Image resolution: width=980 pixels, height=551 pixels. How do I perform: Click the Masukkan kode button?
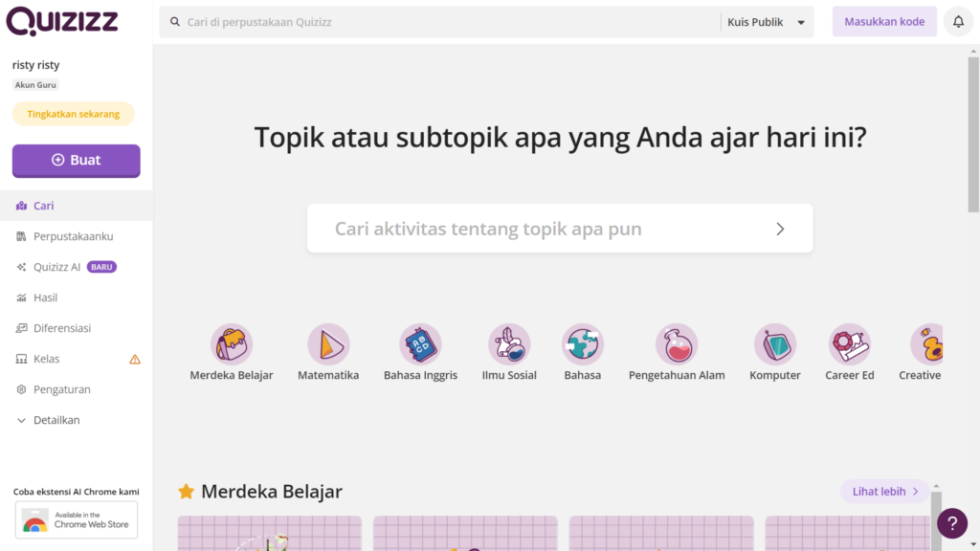884,22
